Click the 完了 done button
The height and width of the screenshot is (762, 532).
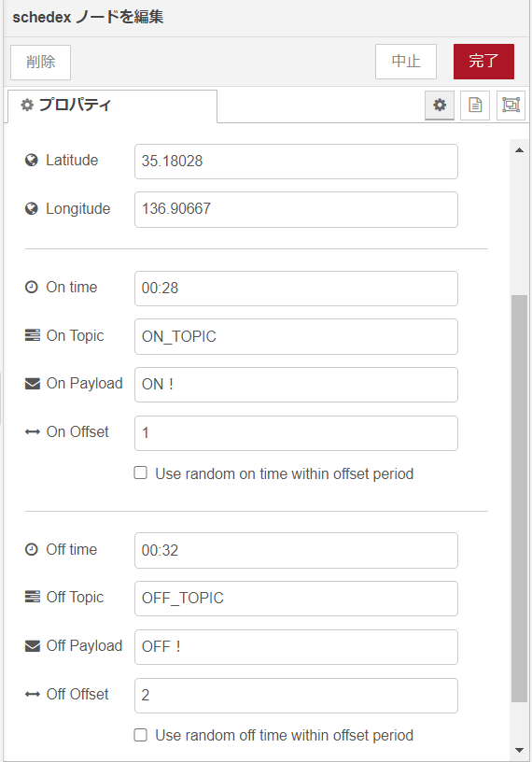coord(483,62)
